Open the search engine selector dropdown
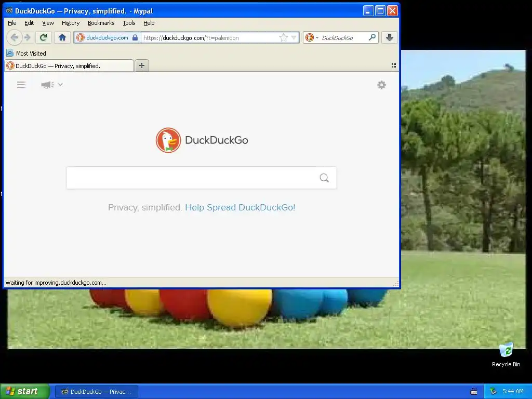 pos(312,37)
